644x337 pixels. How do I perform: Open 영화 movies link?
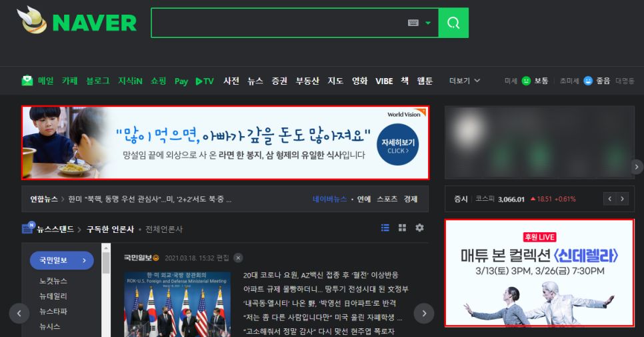click(x=359, y=81)
